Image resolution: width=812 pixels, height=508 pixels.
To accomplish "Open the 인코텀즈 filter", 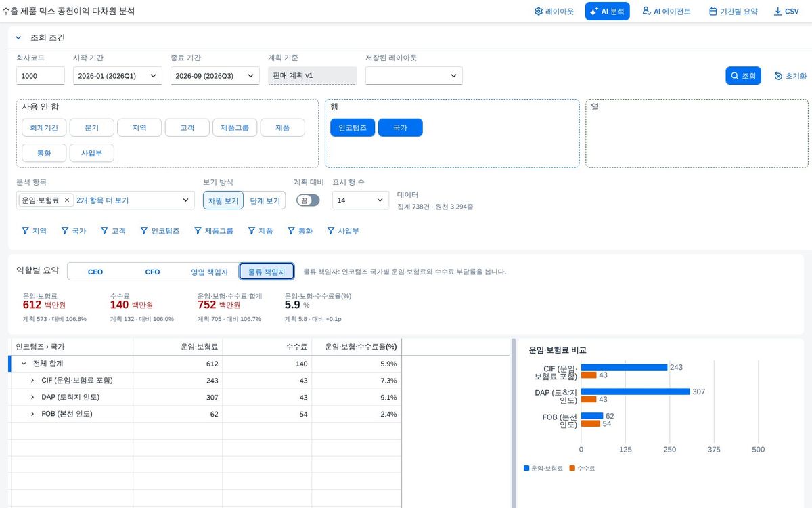I will [x=160, y=231].
